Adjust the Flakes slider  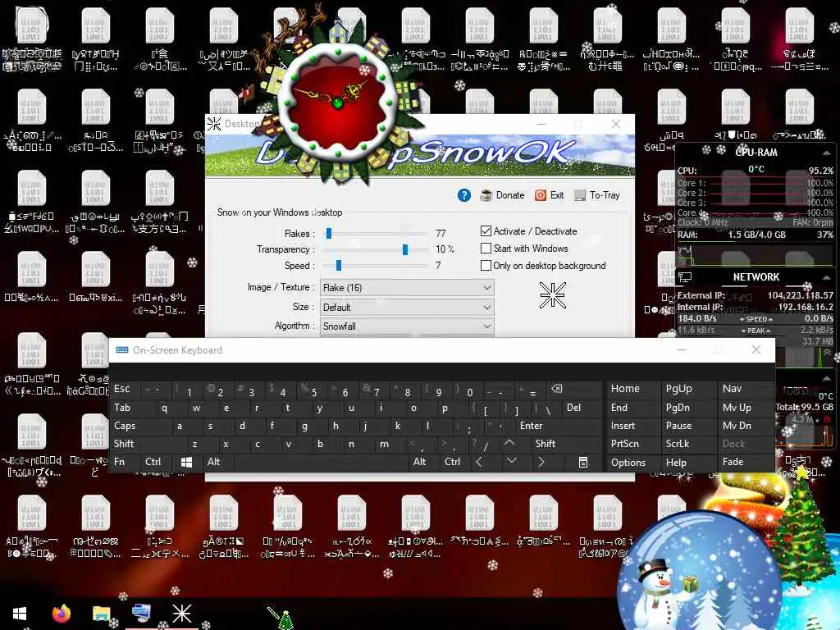pos(328,234)
